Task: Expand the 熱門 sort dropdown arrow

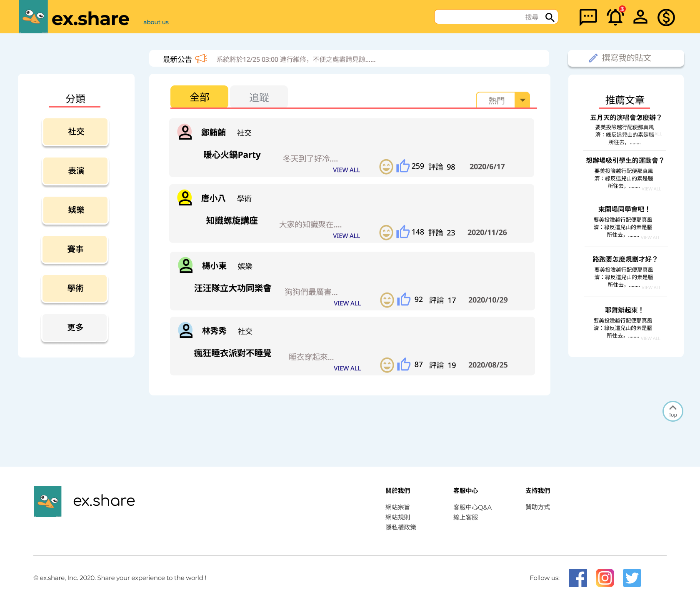Action: pos(522,100)
